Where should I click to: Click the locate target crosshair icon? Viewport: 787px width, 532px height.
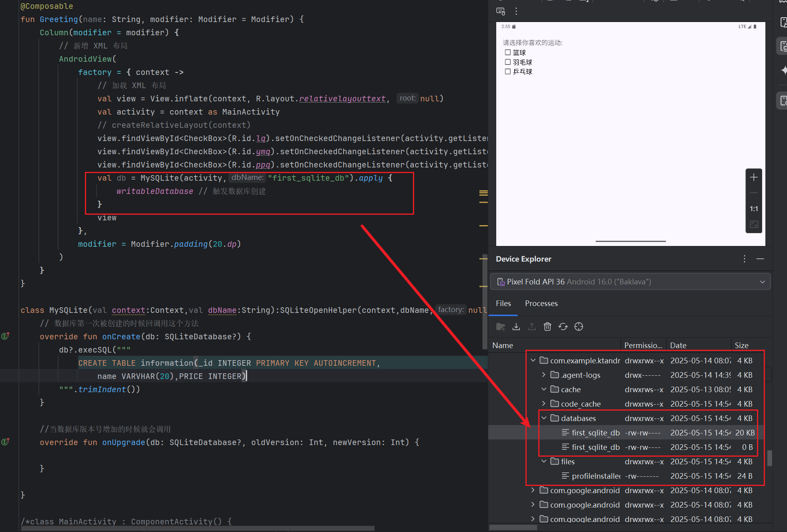(579, 327)
